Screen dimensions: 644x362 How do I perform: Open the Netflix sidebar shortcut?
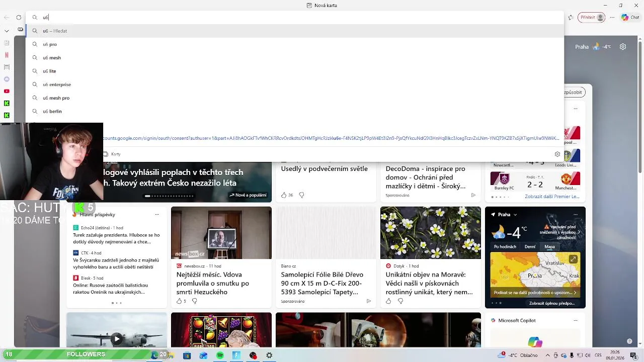click(x=7, y=55)
